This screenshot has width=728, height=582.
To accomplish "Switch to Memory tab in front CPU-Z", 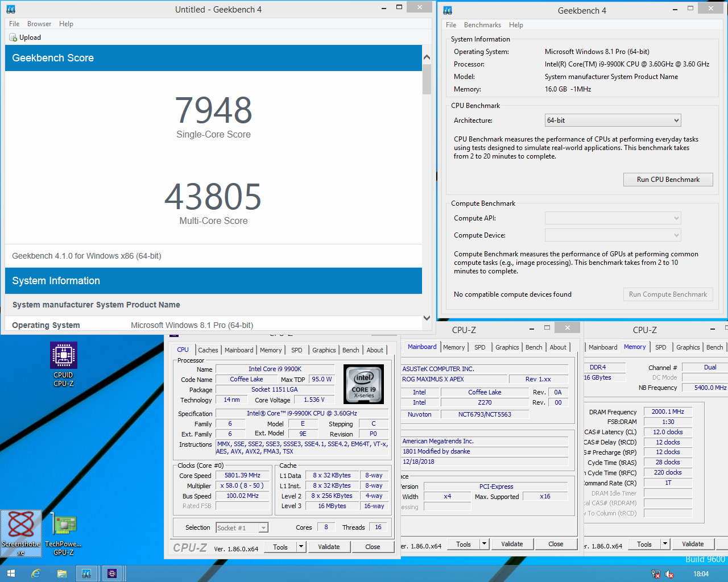I will (x=271, y=350).
